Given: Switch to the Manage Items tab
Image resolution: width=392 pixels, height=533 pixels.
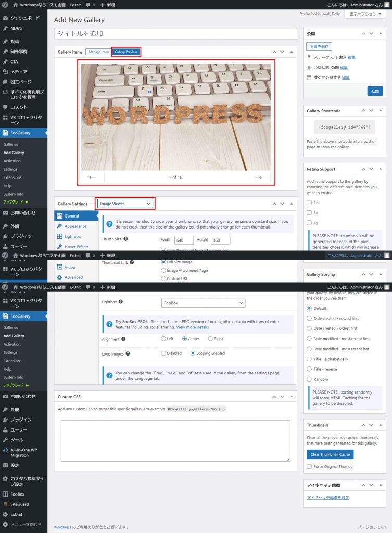Looking at the screenshot, I should 99,52.
